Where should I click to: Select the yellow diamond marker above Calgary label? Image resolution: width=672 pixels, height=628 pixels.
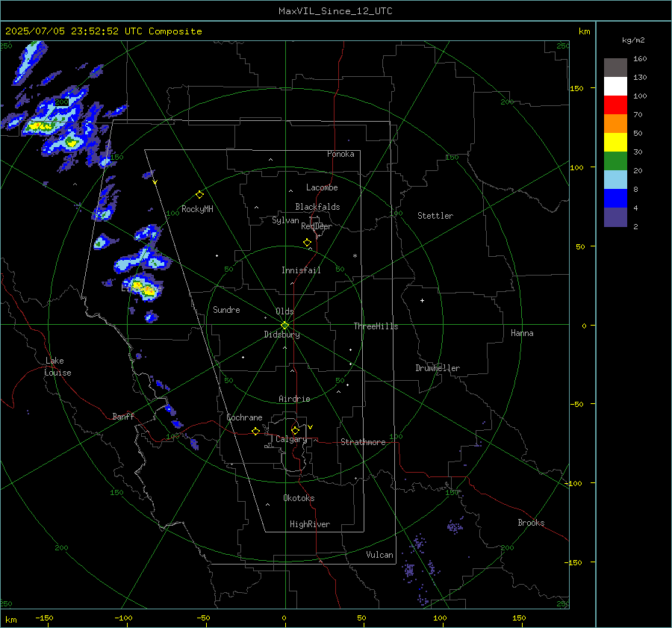[x=295, y=430]
